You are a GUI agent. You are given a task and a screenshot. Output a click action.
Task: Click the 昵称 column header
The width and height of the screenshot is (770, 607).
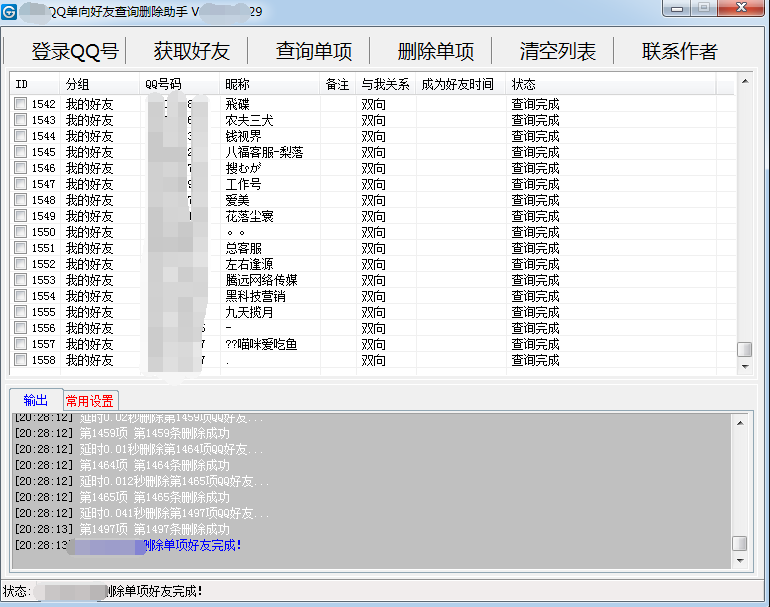[x=270, y=84]
